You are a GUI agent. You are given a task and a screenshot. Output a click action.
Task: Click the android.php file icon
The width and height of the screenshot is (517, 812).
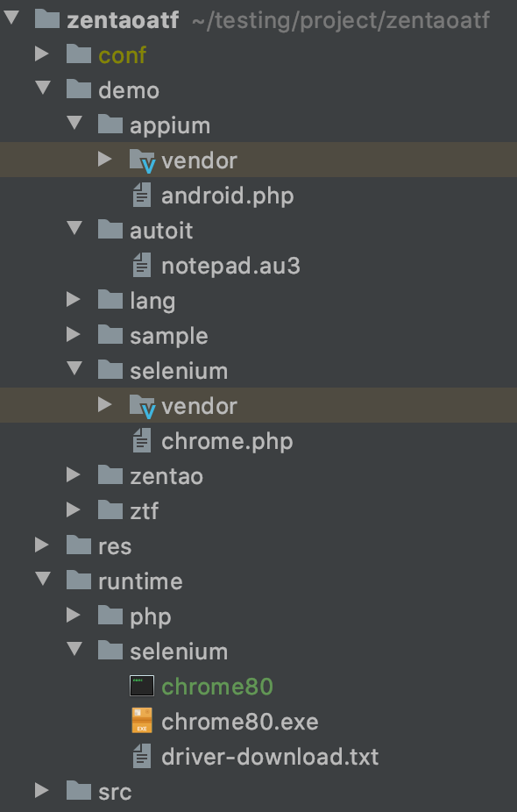click(142, 196)
